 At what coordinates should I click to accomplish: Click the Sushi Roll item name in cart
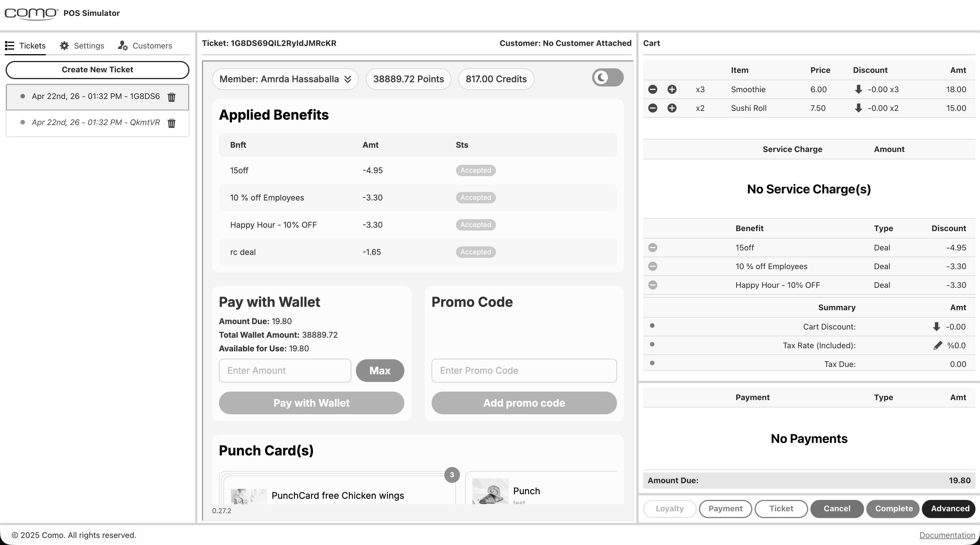click(748, 108)
